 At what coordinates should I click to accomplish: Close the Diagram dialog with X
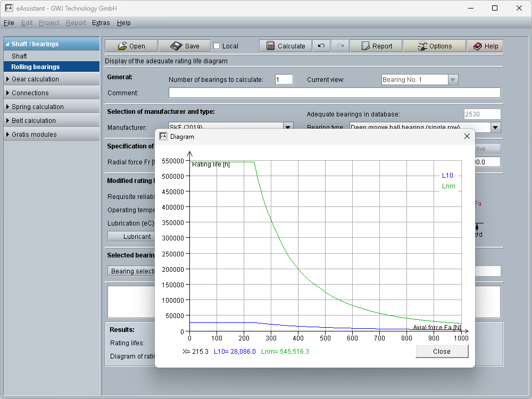[467, 137]
